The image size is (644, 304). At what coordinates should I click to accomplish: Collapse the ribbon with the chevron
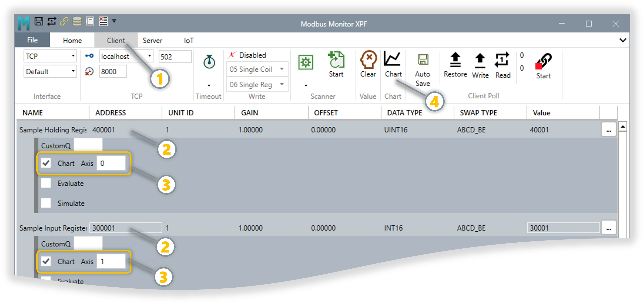(x=623, y=40)
